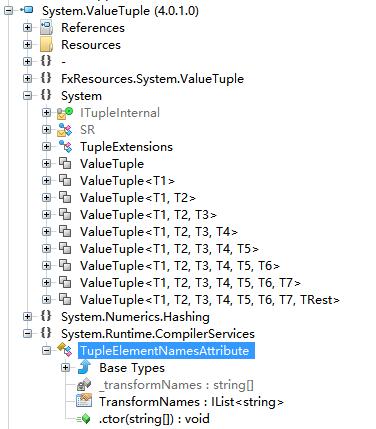Select ValueTuple with TRest parameter
Image resolution: width=376 pixels, height=429 pixels.
point(210,300)
